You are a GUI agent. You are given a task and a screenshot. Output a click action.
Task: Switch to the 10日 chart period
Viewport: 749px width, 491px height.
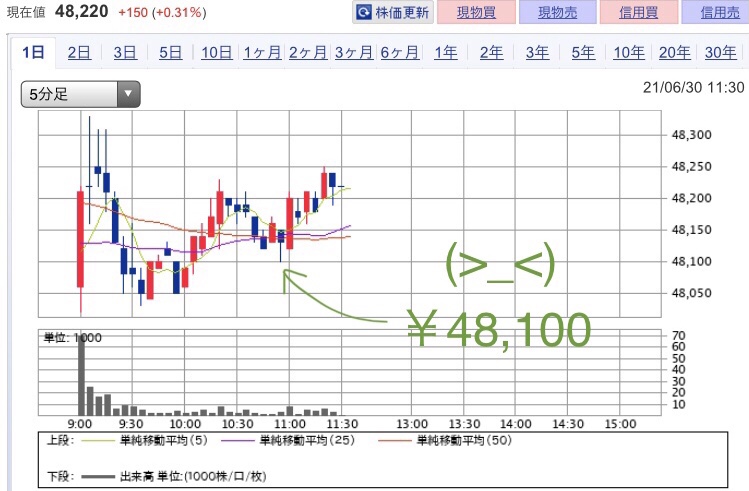216,52
